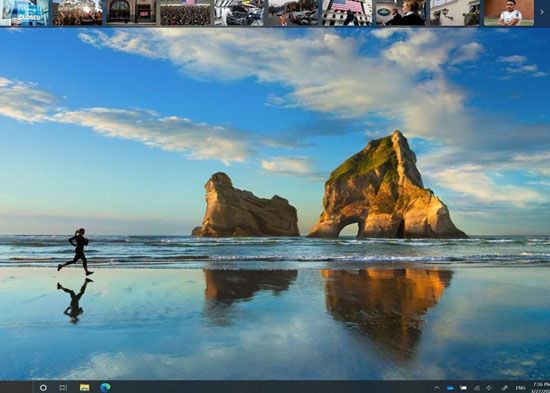Open the clock and date flyout

coord(541,387)
